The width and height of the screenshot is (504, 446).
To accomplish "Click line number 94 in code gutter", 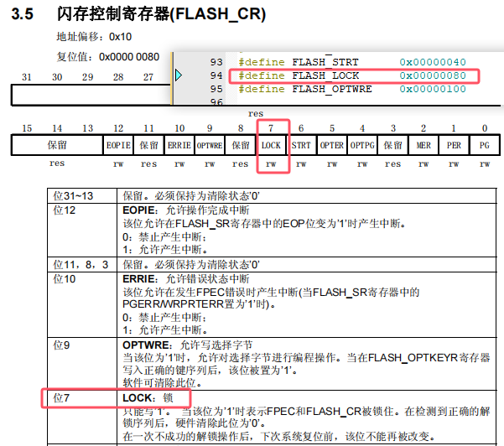I will pos(216,75).
